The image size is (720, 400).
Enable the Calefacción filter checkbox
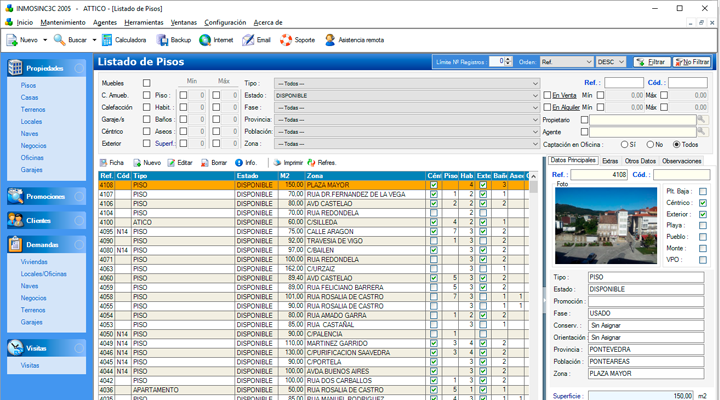click(x=146, y=107)
